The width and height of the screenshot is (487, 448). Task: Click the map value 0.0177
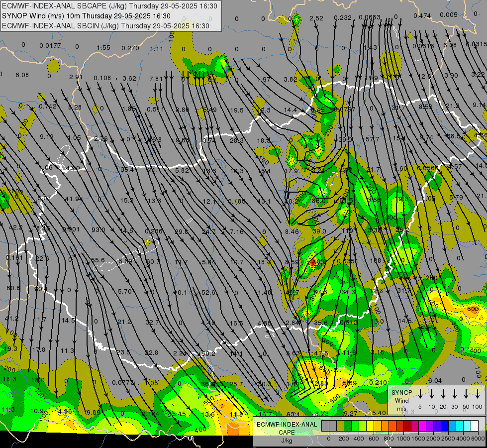coord(50,46)
